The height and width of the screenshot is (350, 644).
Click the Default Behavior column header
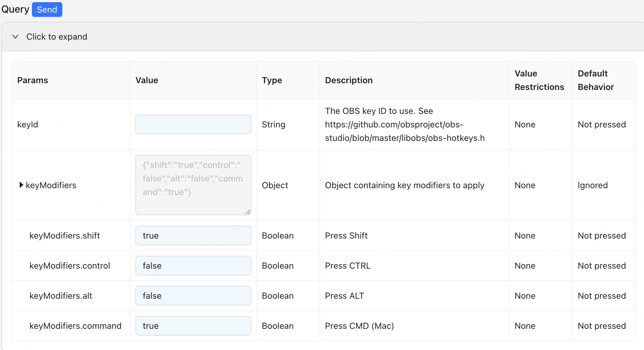click(x=596, y=80)
